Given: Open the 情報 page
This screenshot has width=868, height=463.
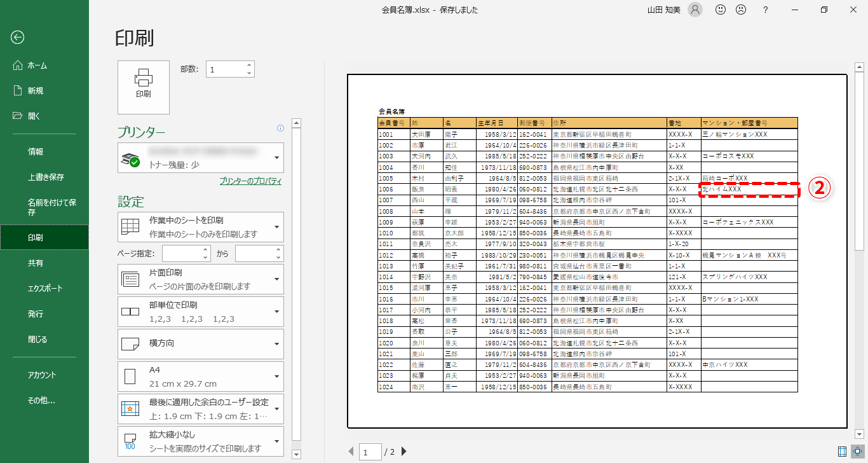Looking at the screenshot, I should point(44,152).
